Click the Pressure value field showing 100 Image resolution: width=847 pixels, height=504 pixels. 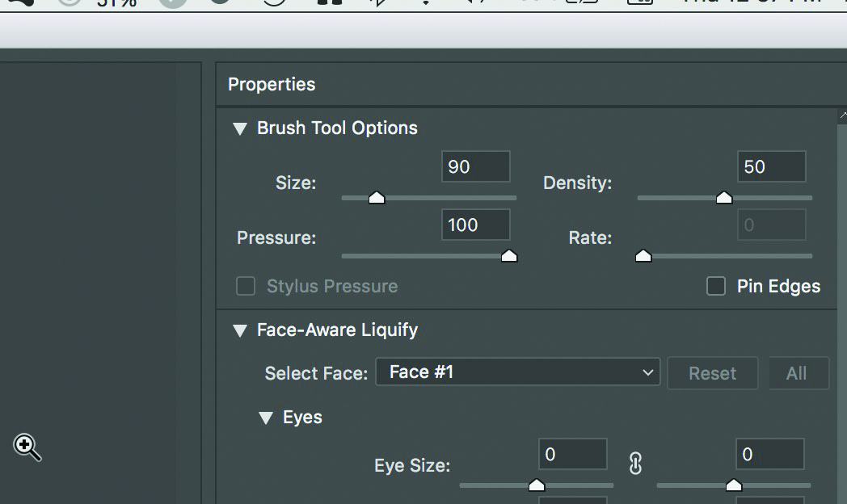pos(476,225)
